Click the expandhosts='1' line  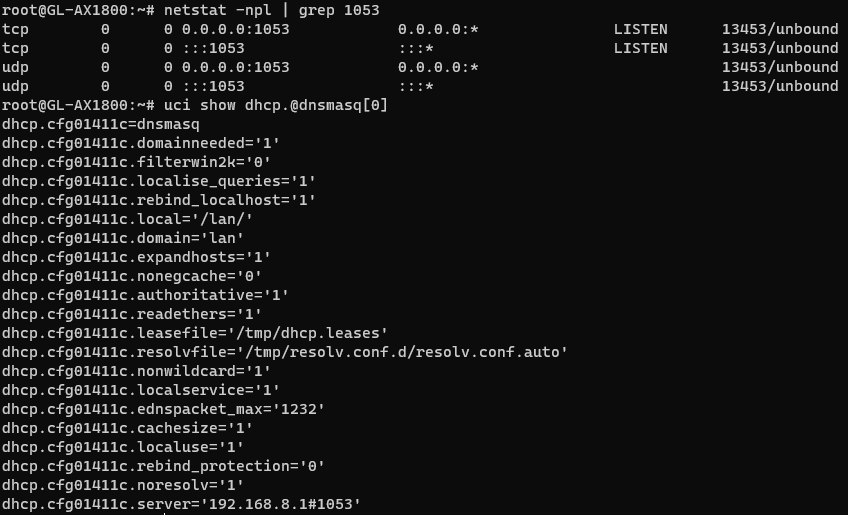136,257
